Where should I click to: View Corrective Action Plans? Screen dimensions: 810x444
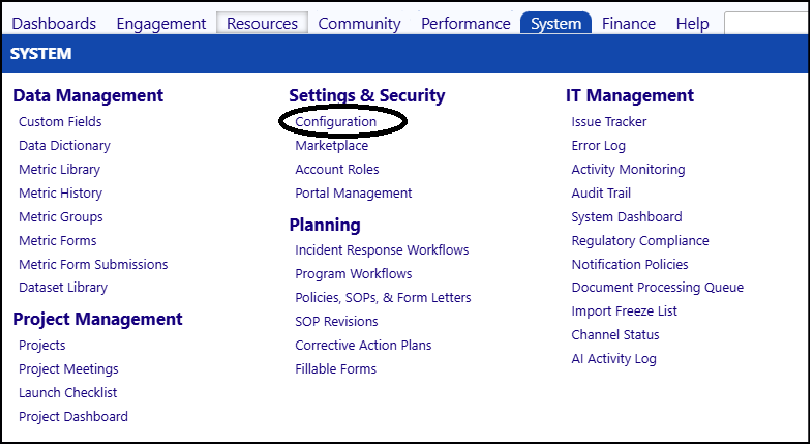(x=363, y=345)
